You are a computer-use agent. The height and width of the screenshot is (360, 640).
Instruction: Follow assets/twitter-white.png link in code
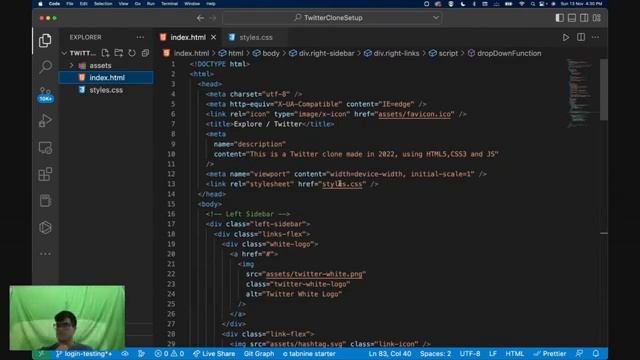314,274
